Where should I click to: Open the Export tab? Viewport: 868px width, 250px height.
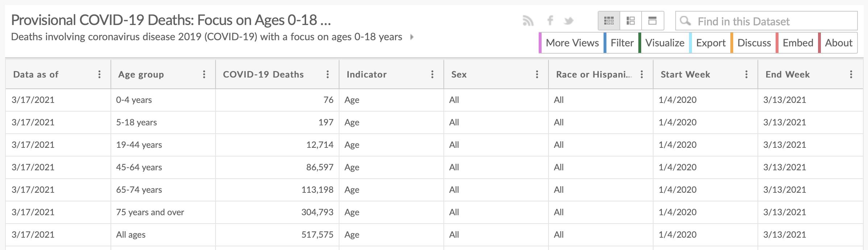[710, 43]
